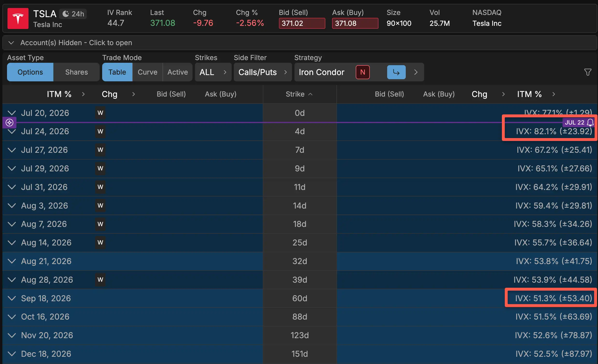Expand the Dec 18, 2026 expiration
Image resolution: width=598 pixels, height=364 pixels.
[12, 354]
